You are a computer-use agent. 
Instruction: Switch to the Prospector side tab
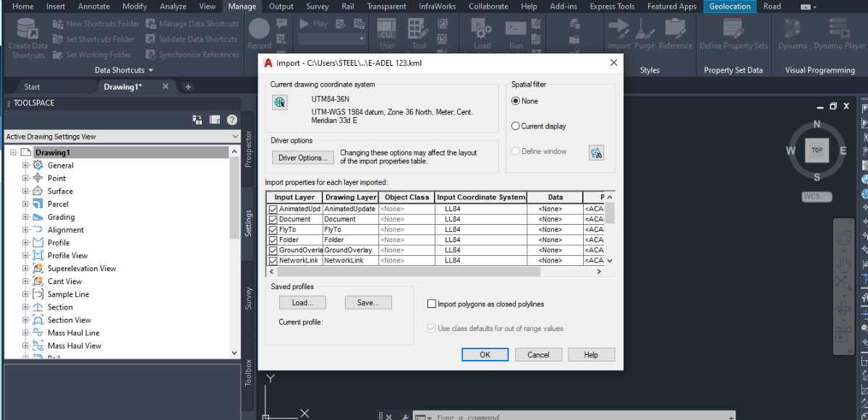pyautogui.click(x=248, y=148)
